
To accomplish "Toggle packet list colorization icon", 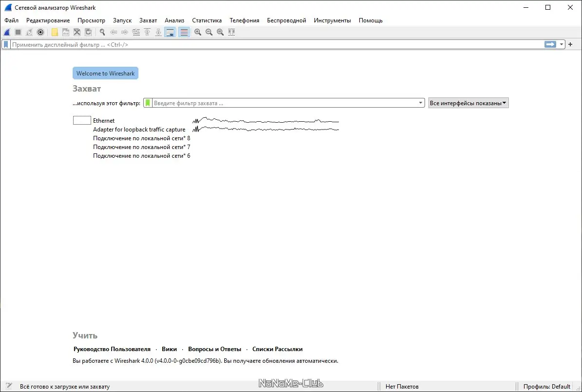I will coord(184,32).
